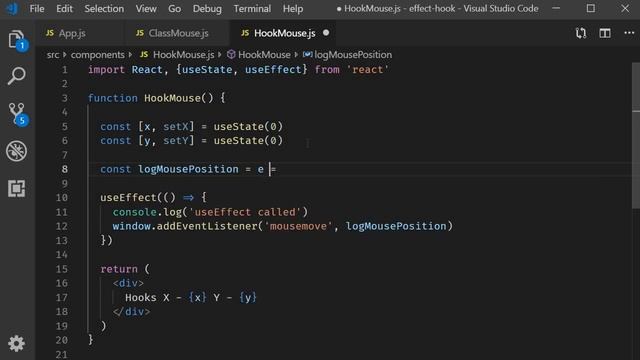Click the 'useEffect called' string
The width and height of the screenshot is (640, 360).
(245, 212)
